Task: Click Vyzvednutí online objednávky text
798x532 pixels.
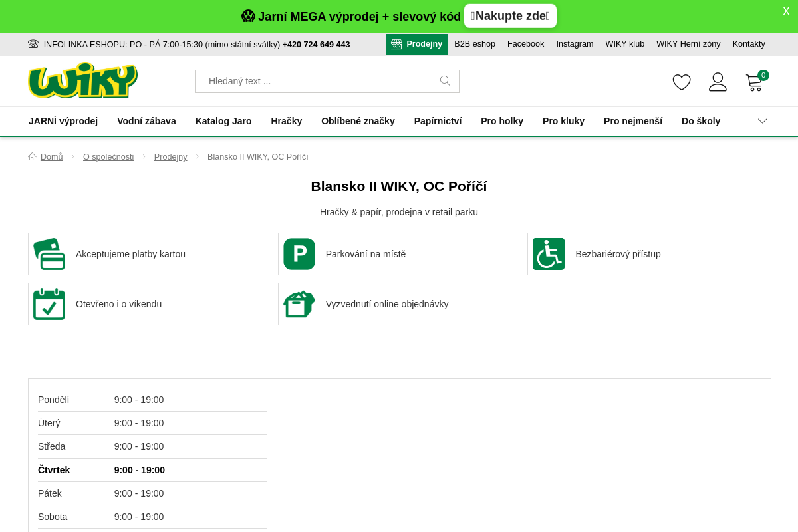Action: click(x=387, y=304)
